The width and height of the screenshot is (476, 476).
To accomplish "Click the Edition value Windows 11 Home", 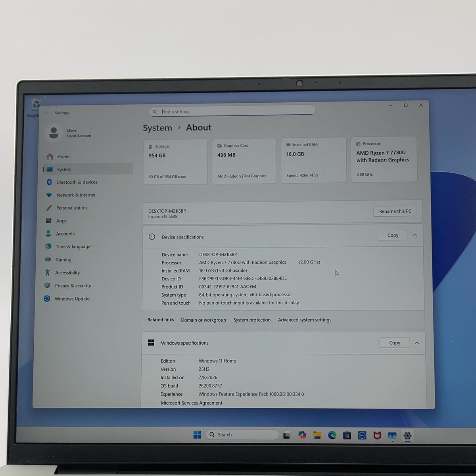I will 217,361.
